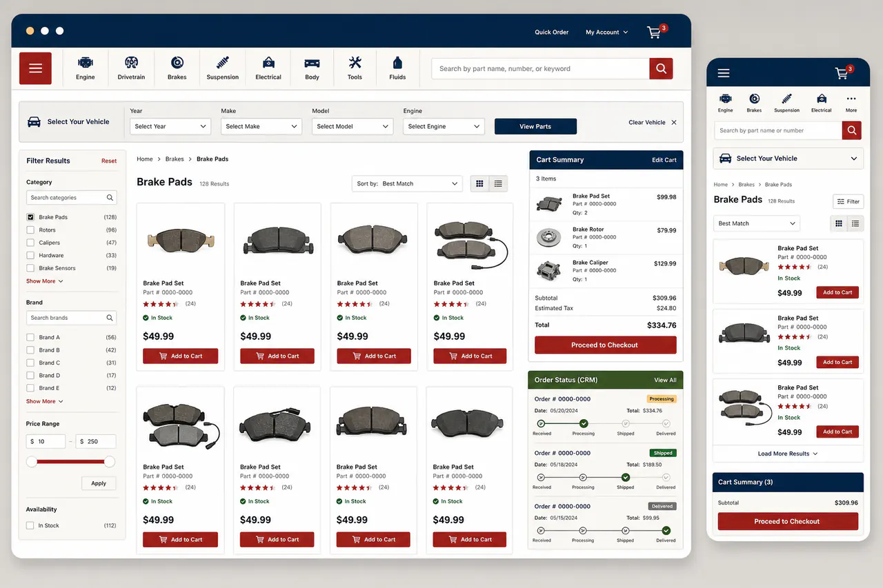Image resolution: width=883 pixels, height=588 pixels.
Task: Click magnifier icon in Search brands field
Action: 110,318
